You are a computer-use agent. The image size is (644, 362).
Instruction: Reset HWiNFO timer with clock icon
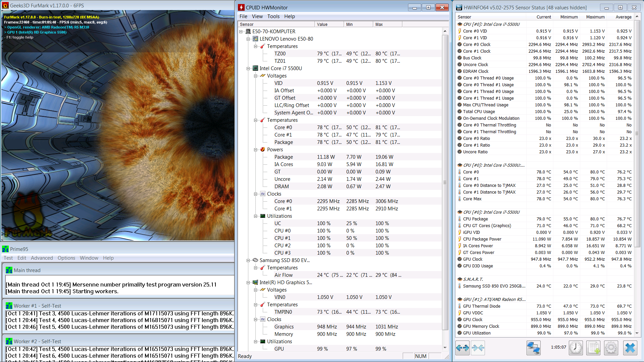click(x=576, y=348)
